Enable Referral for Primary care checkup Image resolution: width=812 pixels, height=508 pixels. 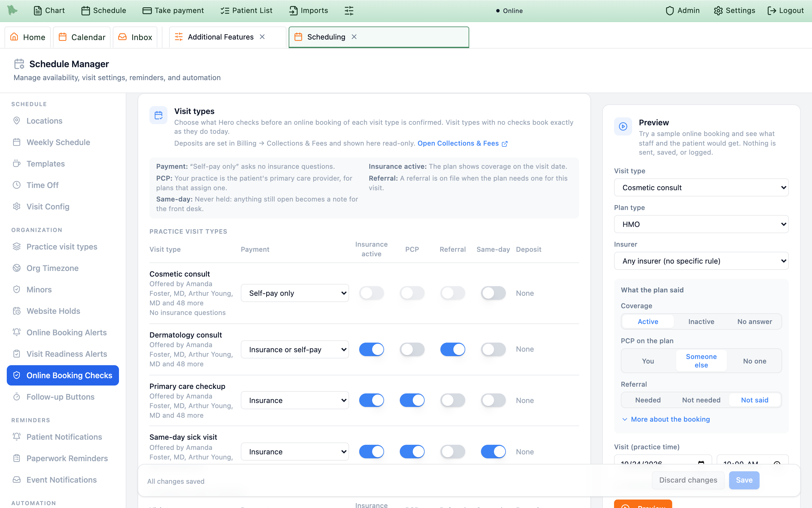coord(453,400)
